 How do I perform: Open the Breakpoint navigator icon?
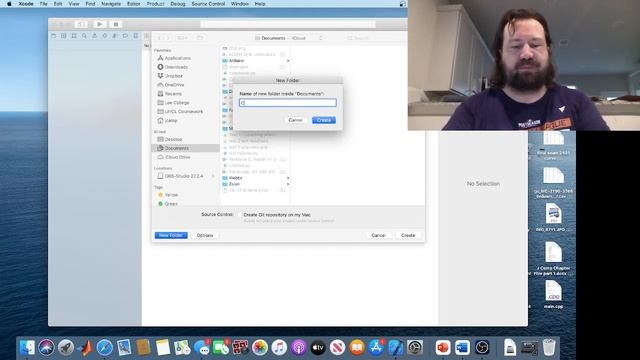tap(125, 36)
